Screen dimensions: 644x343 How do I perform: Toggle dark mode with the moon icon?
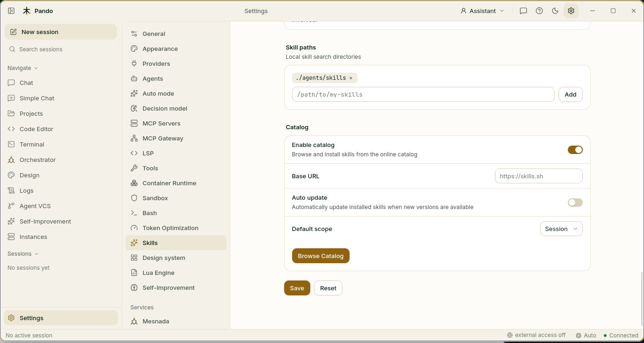[555, 11]
